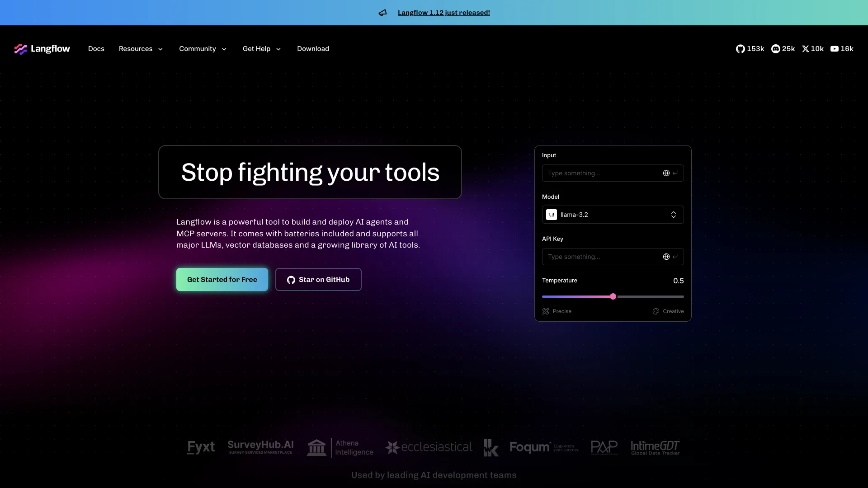
Task: Open the Langflow 1.12 just released link
Action: coord(444,13)
